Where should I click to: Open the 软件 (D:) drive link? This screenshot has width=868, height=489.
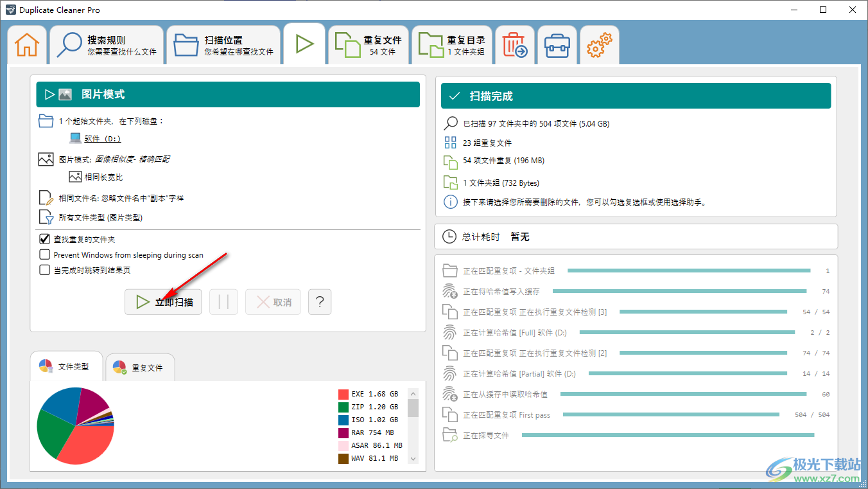103,138
